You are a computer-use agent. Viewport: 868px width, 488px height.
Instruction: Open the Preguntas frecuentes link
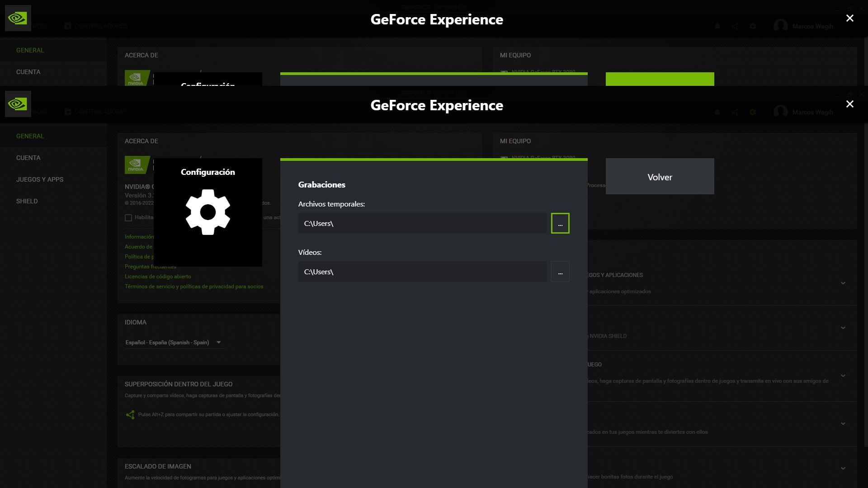(151, 267)
